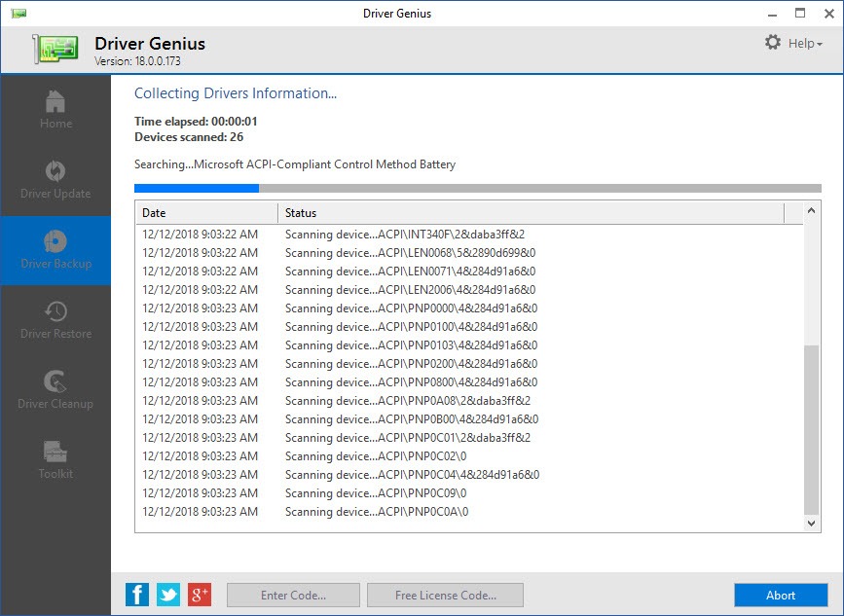Sort by the Status column header
The width and height of the screenshot is (844, 616).
tap(532, 212)
